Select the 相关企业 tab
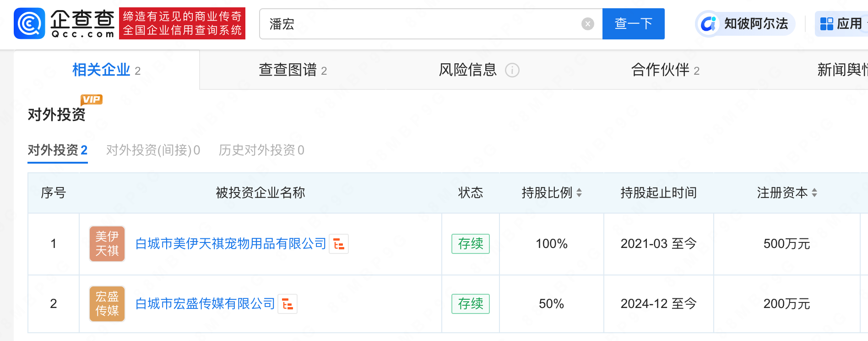This screenshot has width=868, height=341. 106,70
